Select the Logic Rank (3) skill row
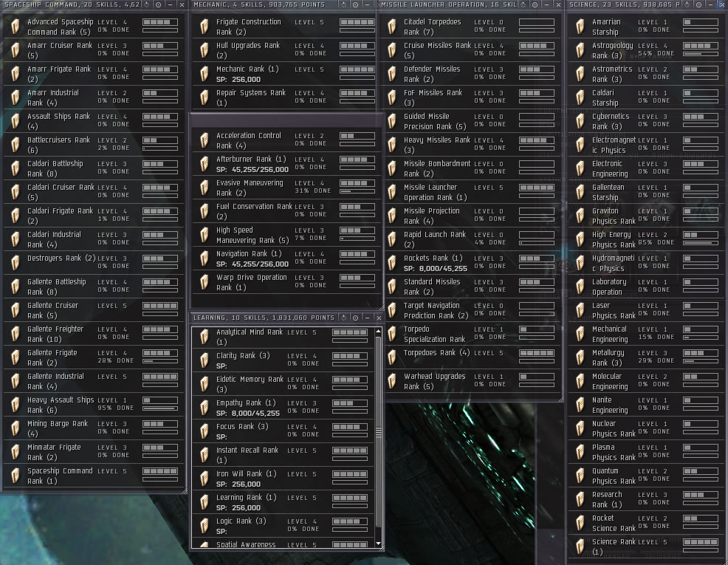The image size is (728, 565). click(x=283, y=526)
